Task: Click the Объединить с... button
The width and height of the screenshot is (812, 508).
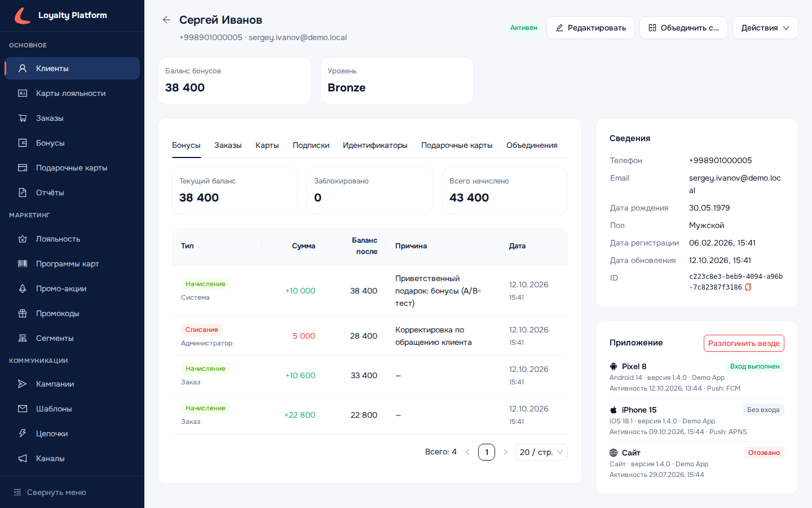Action: pyautogui.click(x=683, y=28)
